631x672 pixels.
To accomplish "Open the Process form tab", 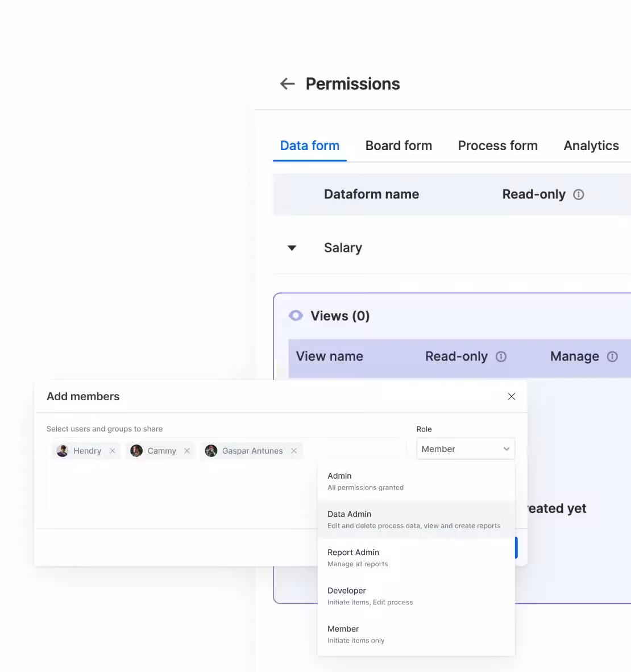I will pyautogui.click(x=497, y=146).
